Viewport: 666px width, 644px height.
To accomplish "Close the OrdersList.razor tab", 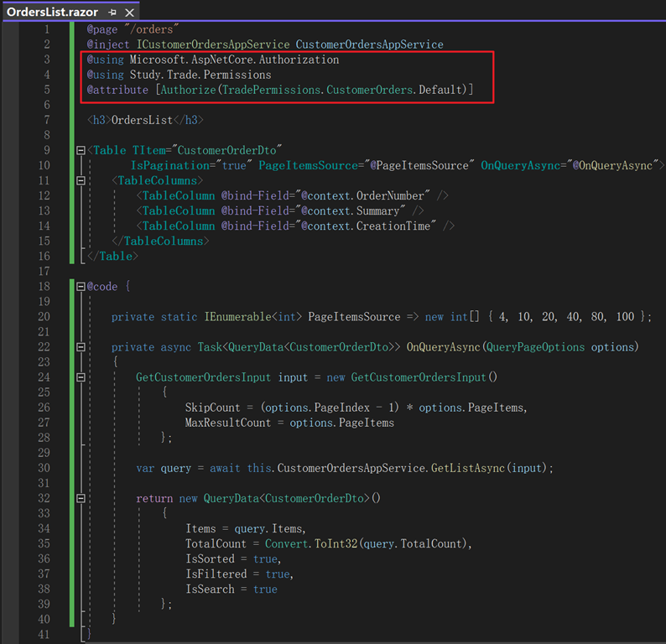I will point(129,13).
